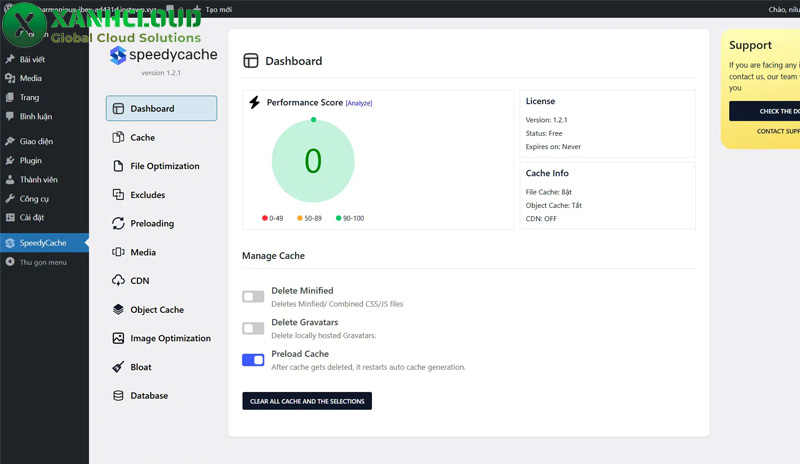Open the Bài viết menu item

coord(44,59)
